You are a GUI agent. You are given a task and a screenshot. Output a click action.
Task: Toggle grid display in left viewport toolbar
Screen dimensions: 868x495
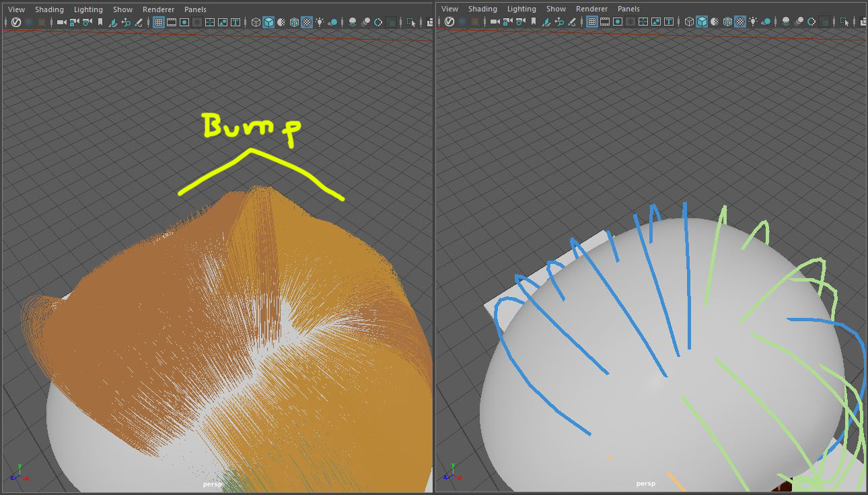(x=159, y=22)
